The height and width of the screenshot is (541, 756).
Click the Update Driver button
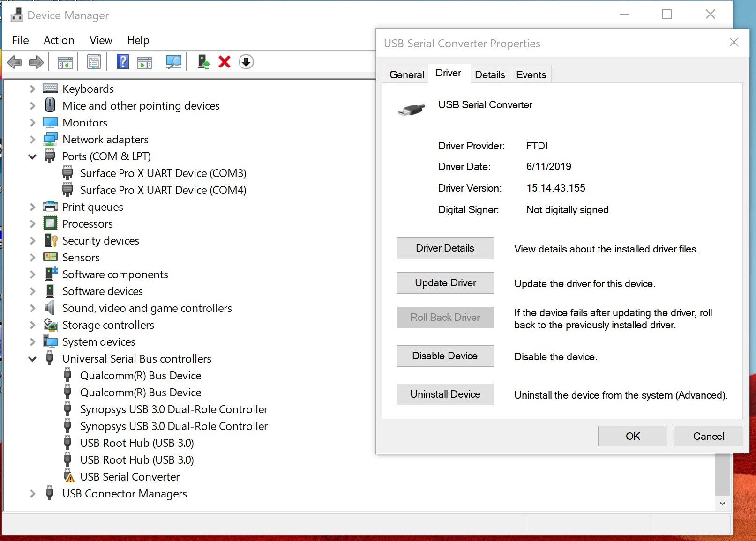click(x=445, y=283)
